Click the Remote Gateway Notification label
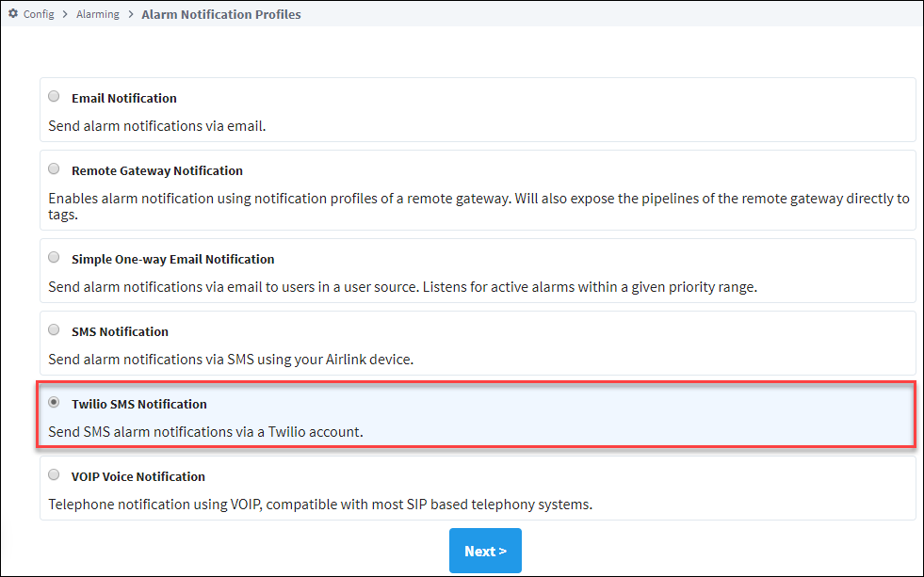 (x=157, y=170)
